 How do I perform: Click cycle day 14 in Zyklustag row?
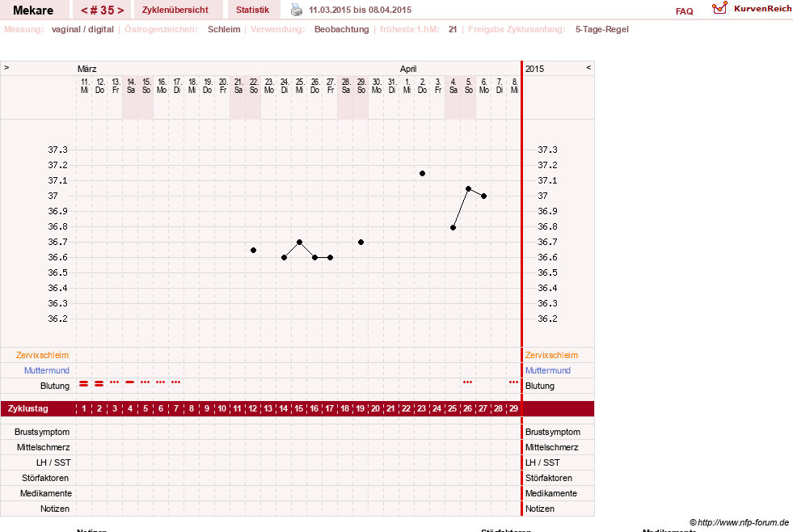coord(284,408)
